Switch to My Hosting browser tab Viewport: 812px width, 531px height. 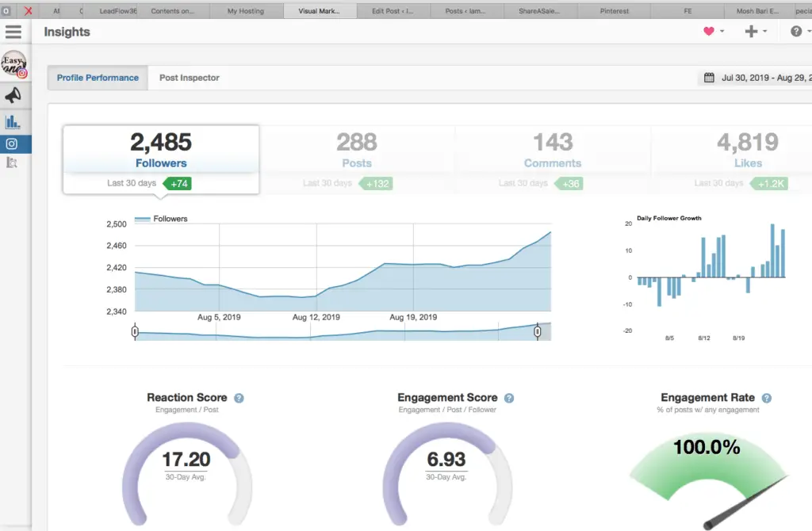[246, 11]
